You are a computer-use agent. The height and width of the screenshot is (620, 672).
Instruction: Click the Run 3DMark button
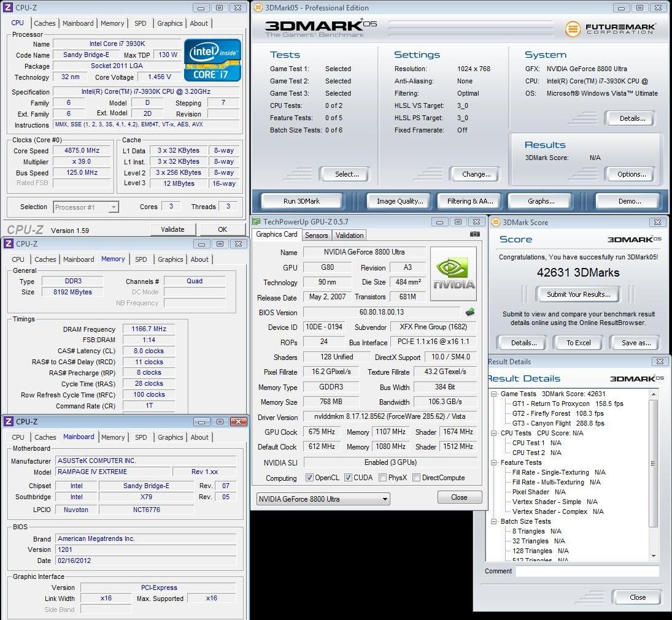[302, 201]
